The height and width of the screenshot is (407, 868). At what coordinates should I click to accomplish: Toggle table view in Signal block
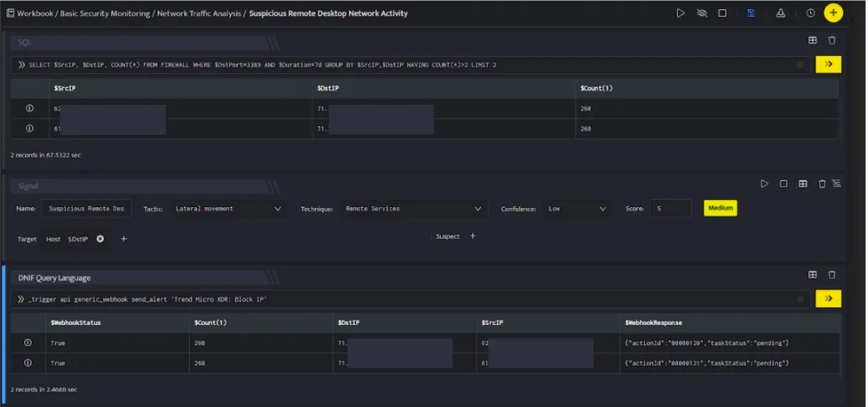click(x=803, y=184)
